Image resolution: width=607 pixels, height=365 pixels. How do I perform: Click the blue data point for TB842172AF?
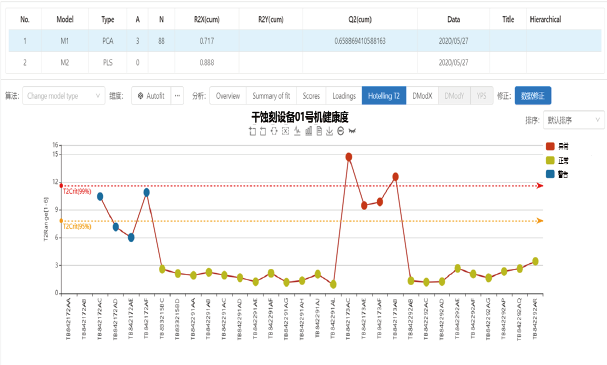point(146,192)
